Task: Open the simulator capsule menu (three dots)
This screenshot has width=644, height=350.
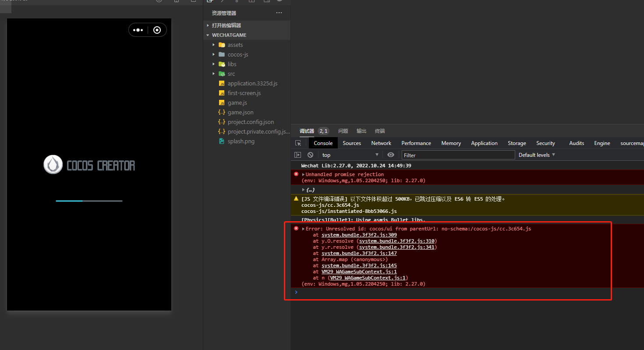Action: [138, 30]
